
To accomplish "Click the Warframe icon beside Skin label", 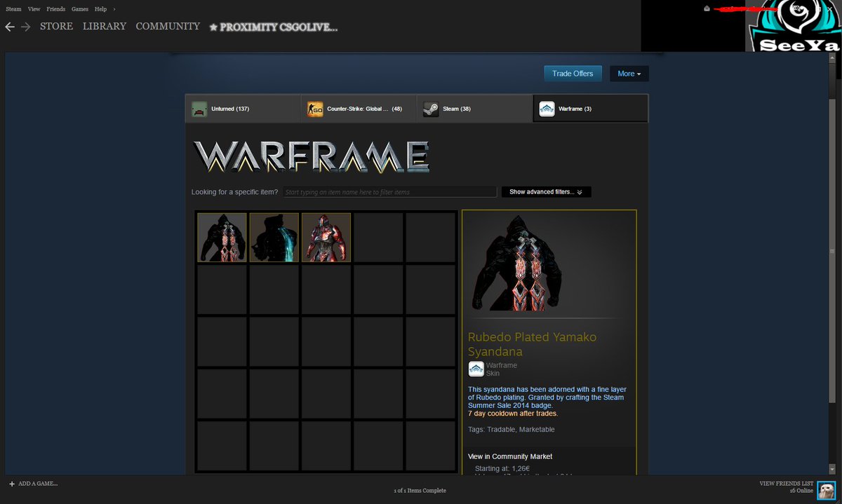I will [x=476, y=369].
